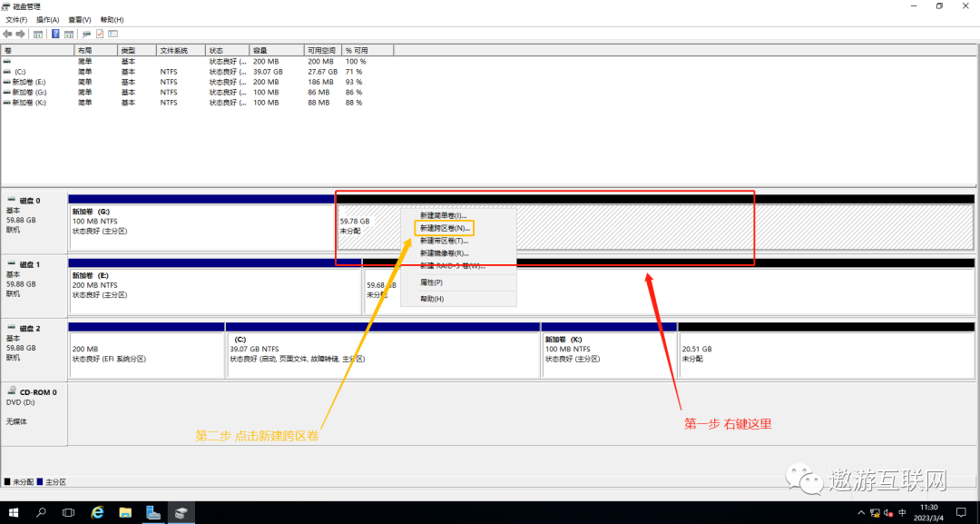Screen dimensions: 980x524
Task: Click the disk with magnifier toolbar icon
Action: (86, 34)
